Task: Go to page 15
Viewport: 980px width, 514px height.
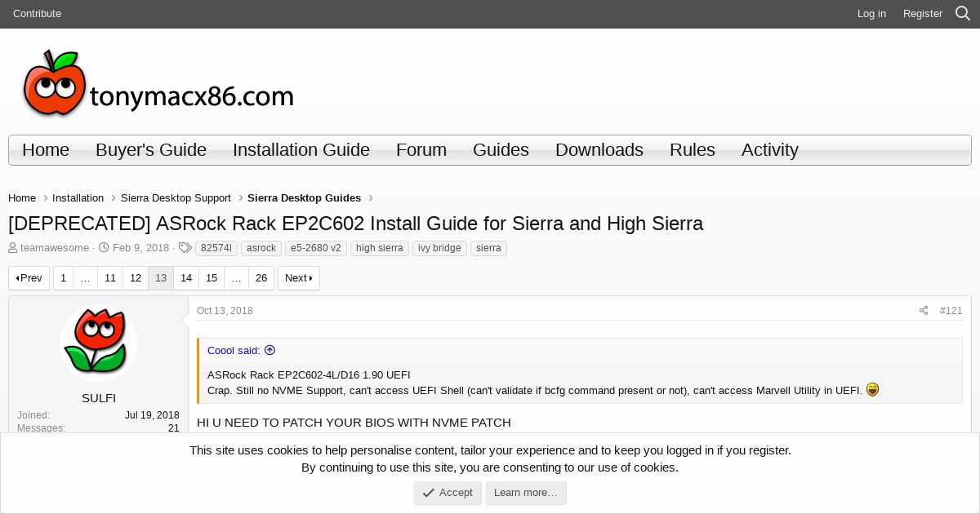Action: (212, 278)
